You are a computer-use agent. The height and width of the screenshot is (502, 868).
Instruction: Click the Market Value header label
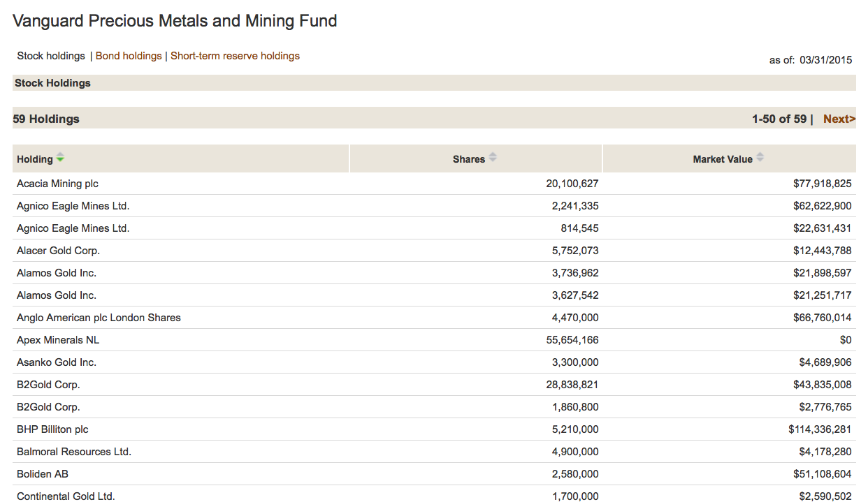pos(723,159)
